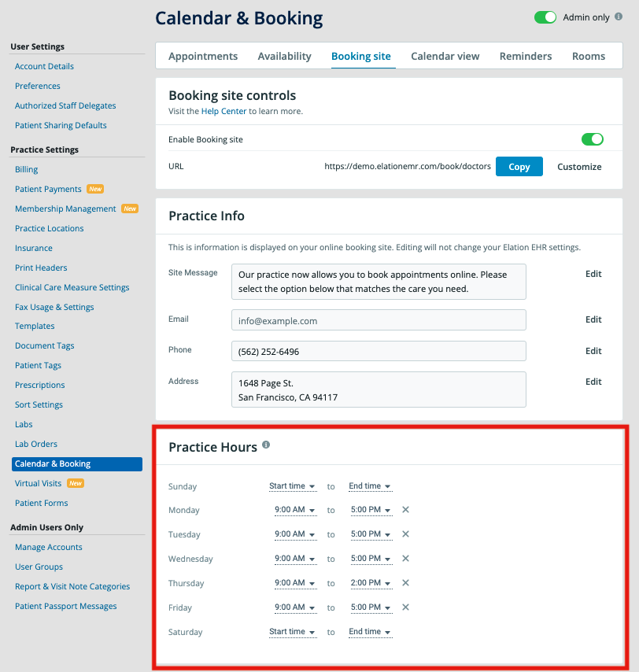Click the X to clear Monday's hours
This screenshot has width=639, height=672.
pyautogui.click(x=404, y=510)
